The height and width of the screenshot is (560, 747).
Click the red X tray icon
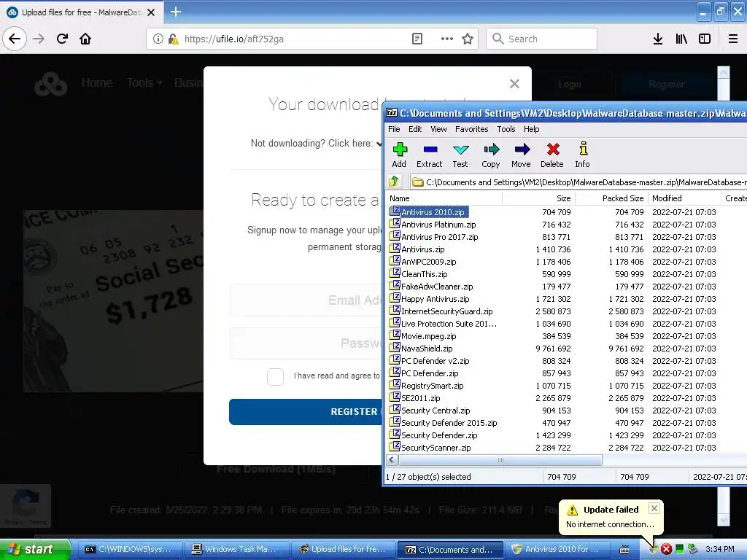(666, 549)
